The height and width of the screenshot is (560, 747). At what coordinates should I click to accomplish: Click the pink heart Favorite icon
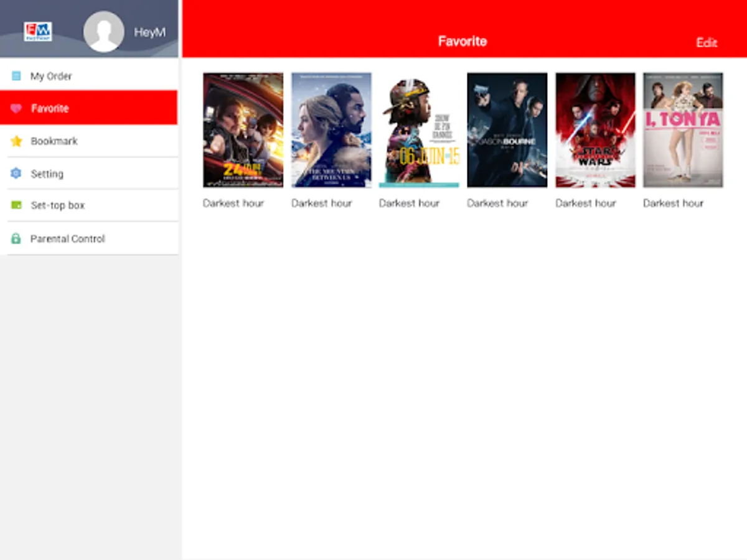click(16, 108)
